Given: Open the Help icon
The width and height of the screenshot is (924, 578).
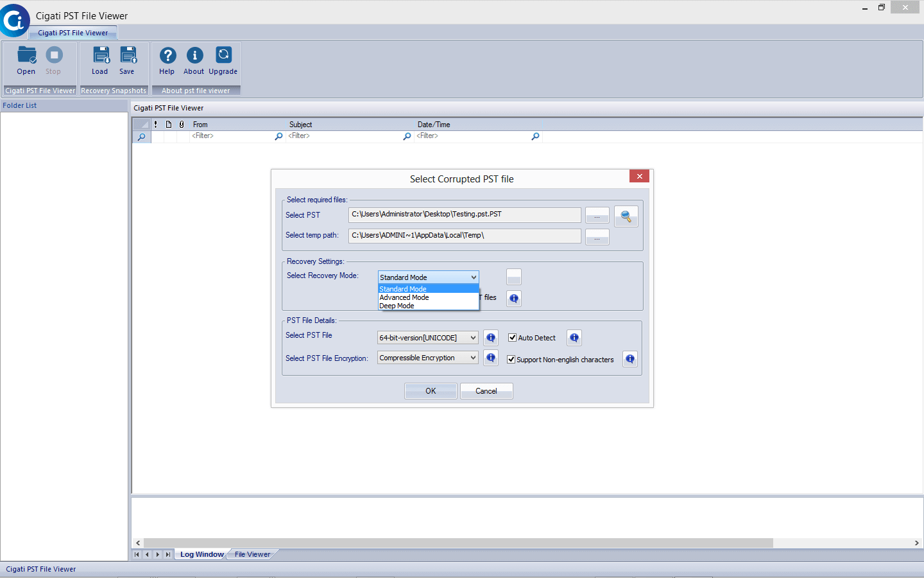Looking at the screenshot, I should point(167,61).
